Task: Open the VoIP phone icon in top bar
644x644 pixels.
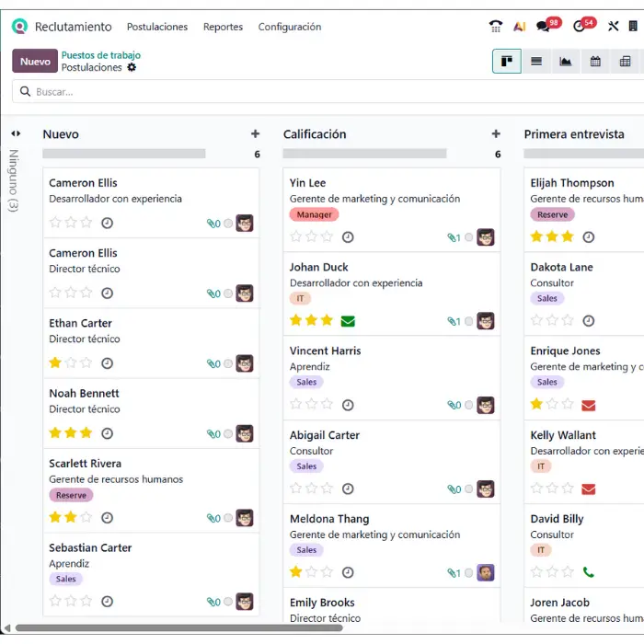Action: 496,27
